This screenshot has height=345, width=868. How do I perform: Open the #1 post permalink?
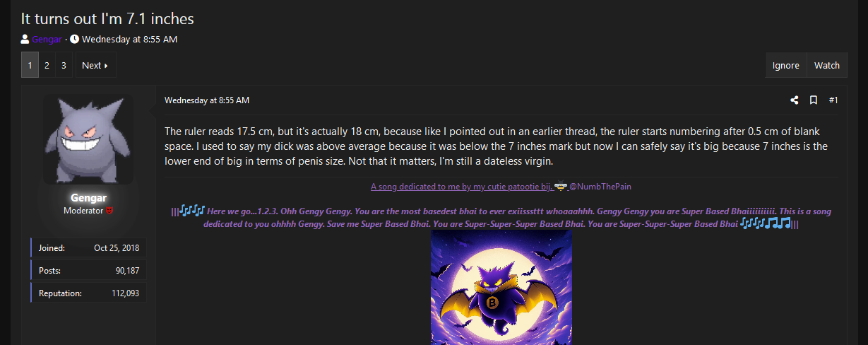click(833, 100)
